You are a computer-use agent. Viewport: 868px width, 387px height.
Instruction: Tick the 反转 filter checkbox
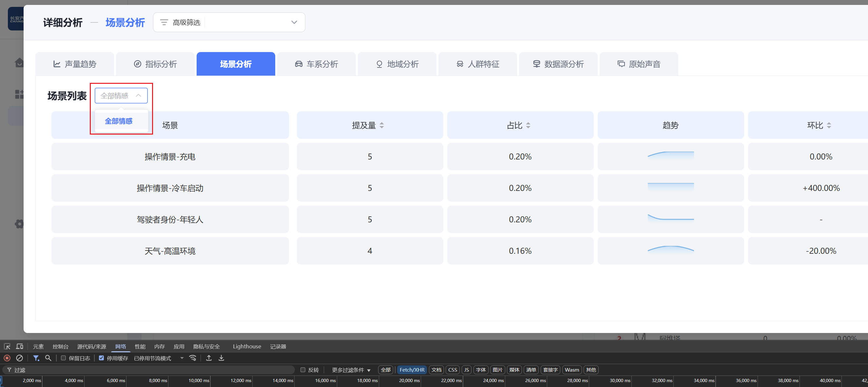pos(303,370)
